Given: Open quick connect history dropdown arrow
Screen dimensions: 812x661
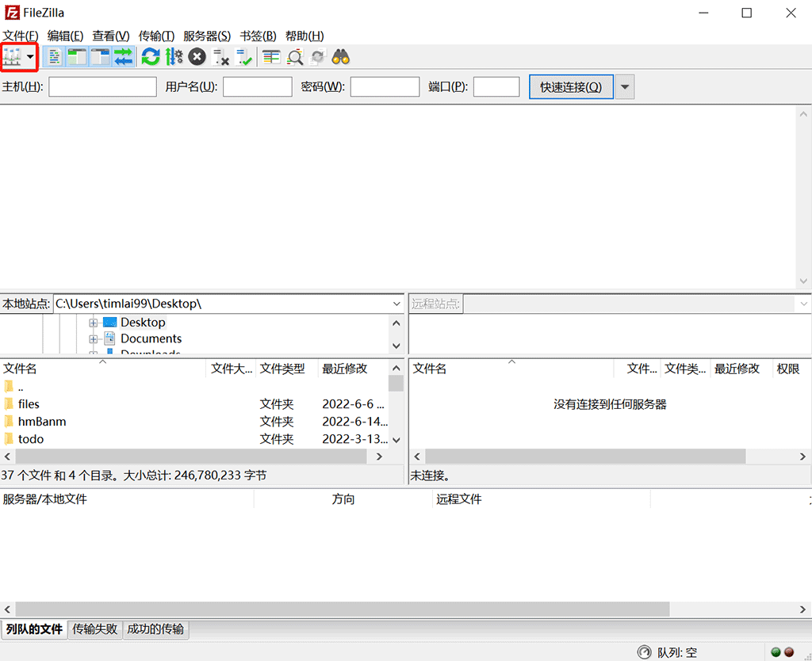Looking at the screenshot, I should pos(625,87).
